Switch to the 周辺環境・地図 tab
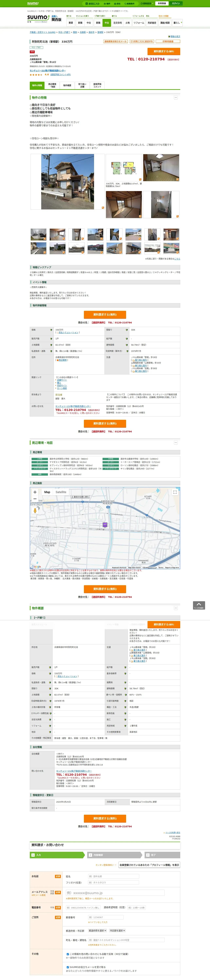Viewport: 210px width, 980px height. (x=52, y=85)
